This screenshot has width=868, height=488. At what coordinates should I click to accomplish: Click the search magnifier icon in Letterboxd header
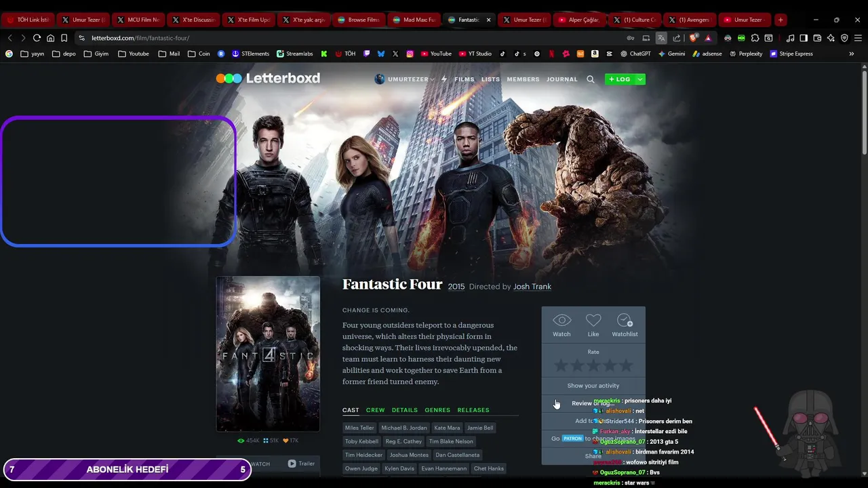[x=591, y=79]
